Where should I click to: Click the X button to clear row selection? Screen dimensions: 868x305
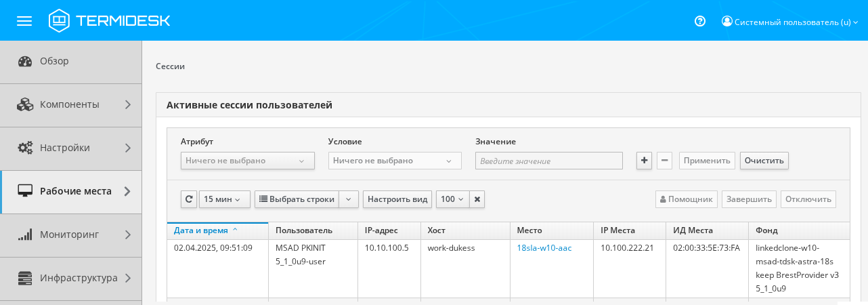tap(477, 199)
